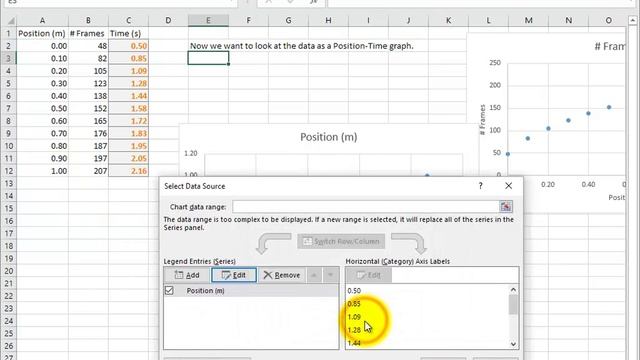Click the Switch Row/Column button
The image size is (640, 360).
click(x=341, y=241)
